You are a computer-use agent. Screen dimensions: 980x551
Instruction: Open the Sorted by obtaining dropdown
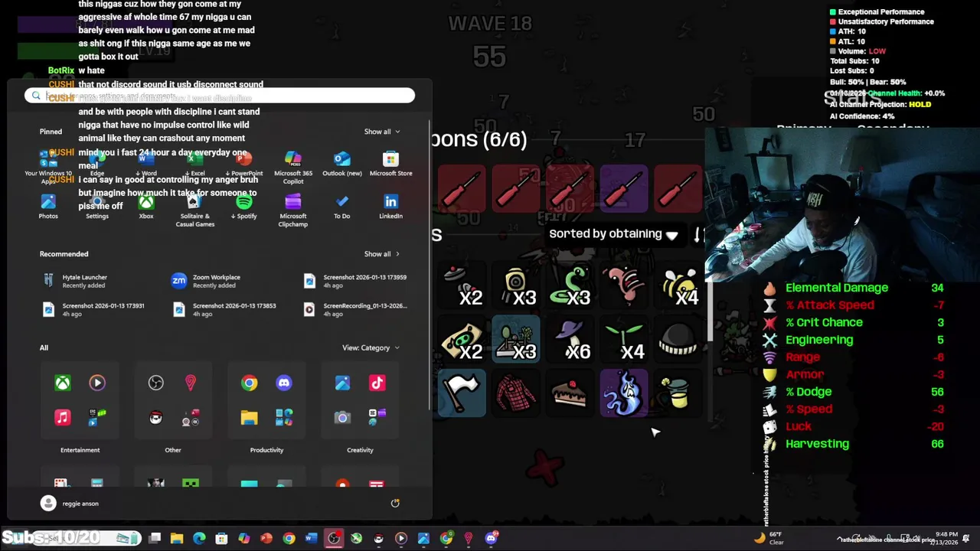point(613,234)
